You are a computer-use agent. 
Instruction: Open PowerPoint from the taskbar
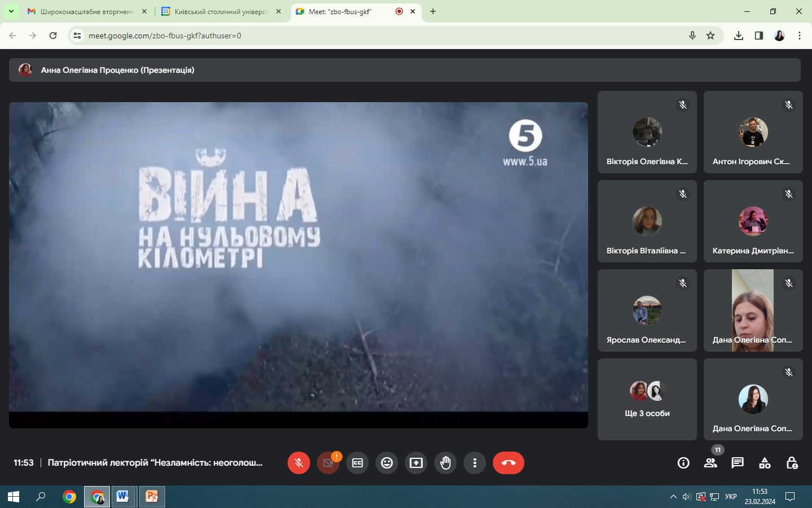pos(152,497)
